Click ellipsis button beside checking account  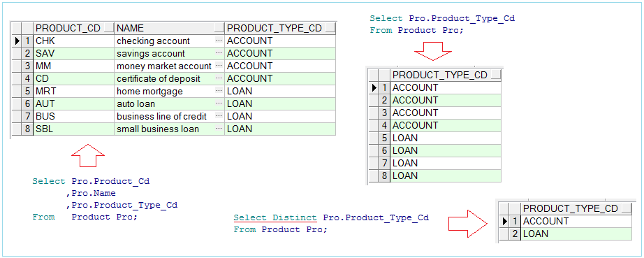(219, 41)
